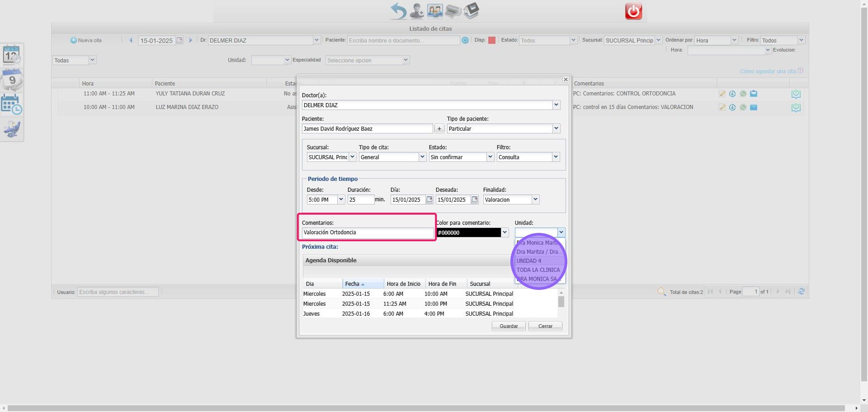Click the add patient icon in top toolbar
Screen dimensions: 868x412
click(x=416, y=11)
